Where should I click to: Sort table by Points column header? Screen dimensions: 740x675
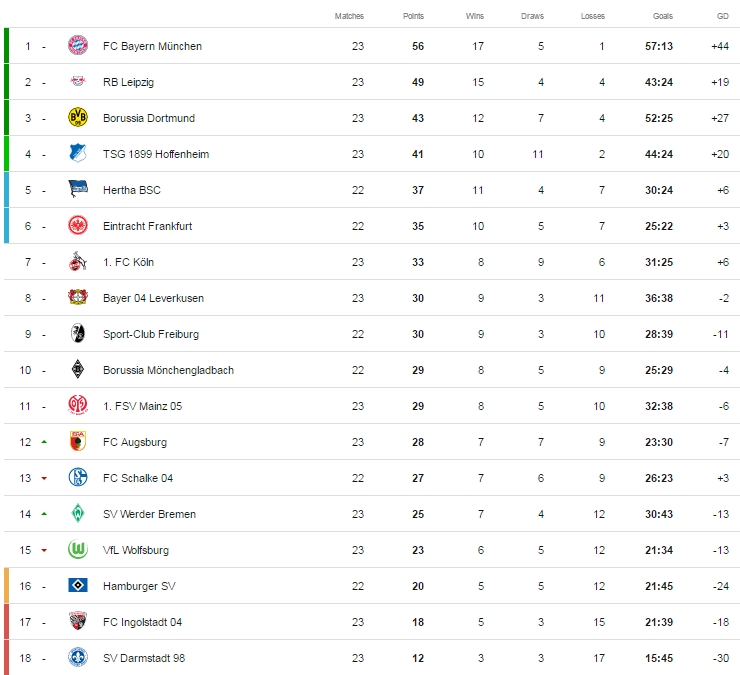(413, 16)
